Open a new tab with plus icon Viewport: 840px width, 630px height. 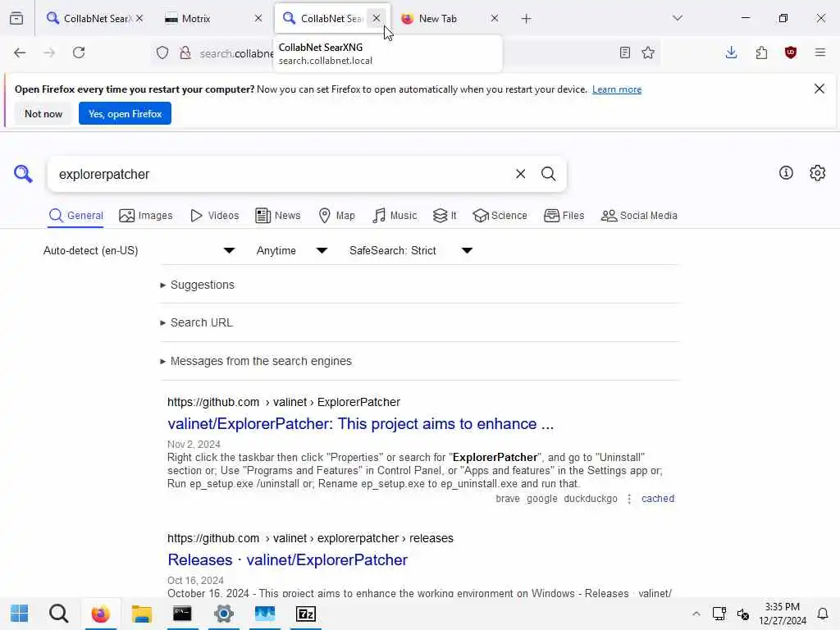526,19
